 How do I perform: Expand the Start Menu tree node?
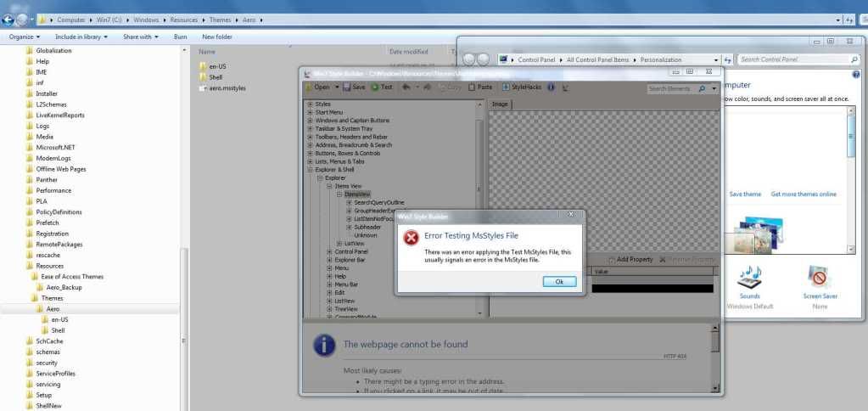click(310, 112)
